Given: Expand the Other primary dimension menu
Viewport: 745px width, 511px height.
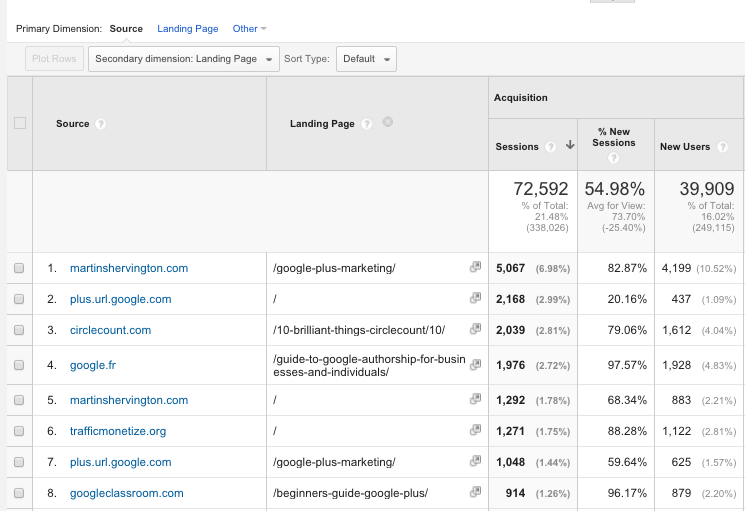Looking at the screenshot, I should click(249, 28).
